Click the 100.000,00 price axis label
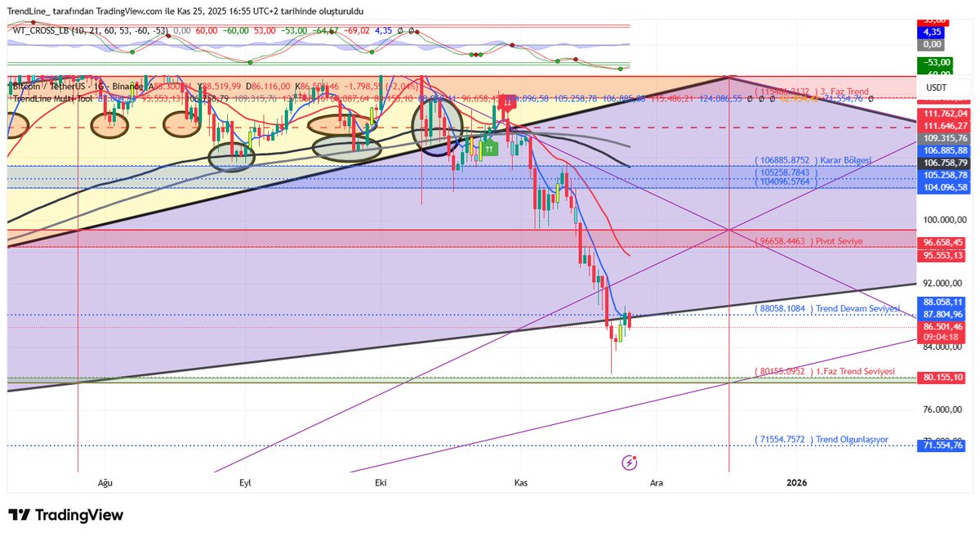Viewport: 980px width, 537px height. tap(946, 221)
